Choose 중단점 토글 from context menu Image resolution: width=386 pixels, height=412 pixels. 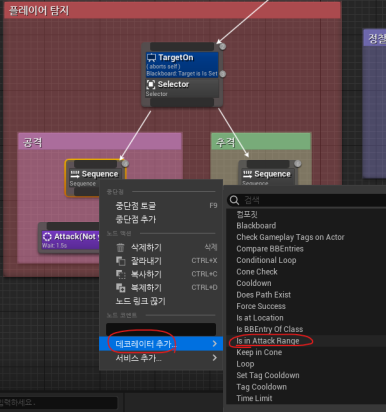161,206
